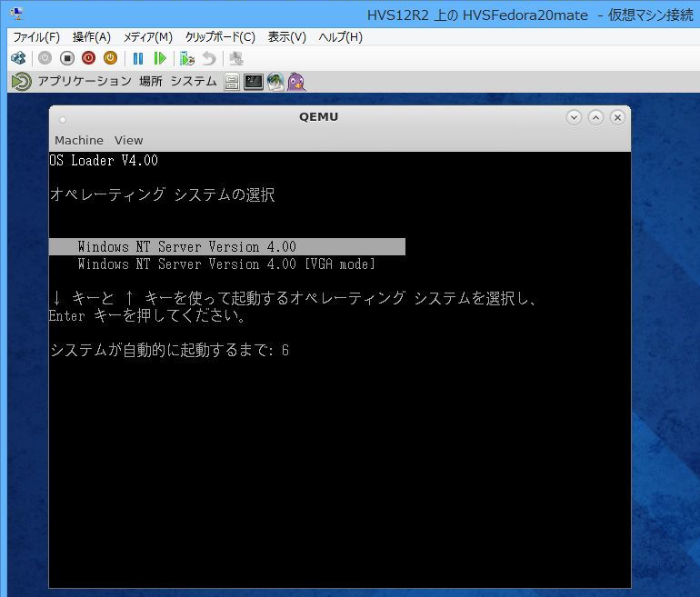Click the 'Enter キーを押してください。' text

pos(147,316)
